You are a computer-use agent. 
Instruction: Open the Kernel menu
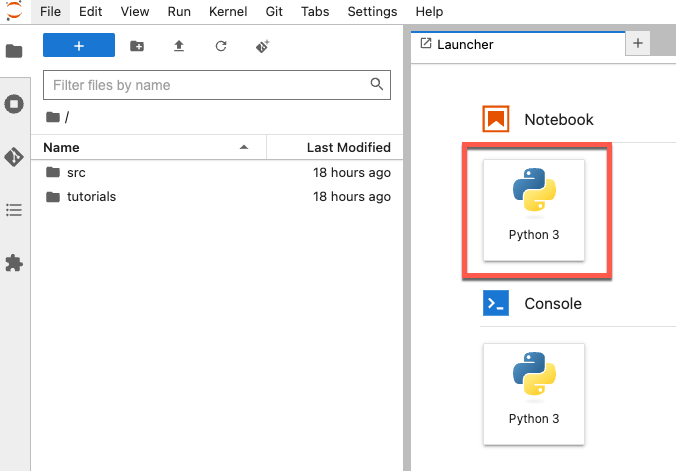pos(228,12)
